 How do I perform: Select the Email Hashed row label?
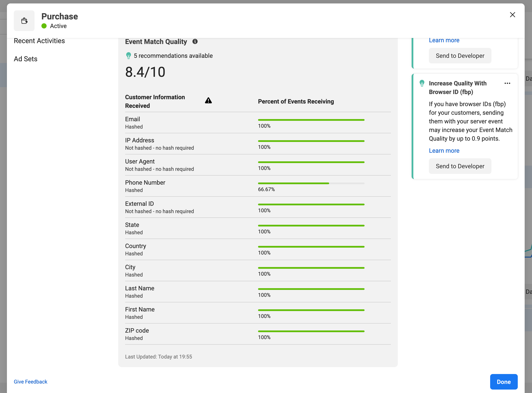[134, 123]
